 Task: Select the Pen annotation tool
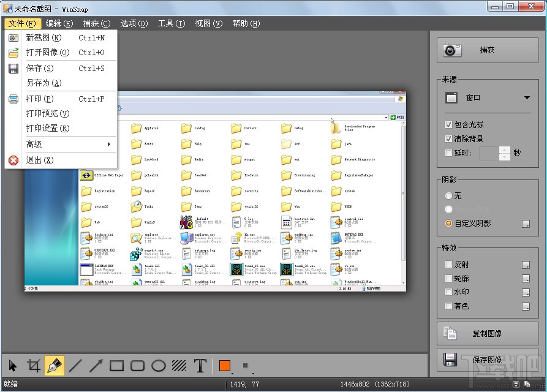click(54, 365)
